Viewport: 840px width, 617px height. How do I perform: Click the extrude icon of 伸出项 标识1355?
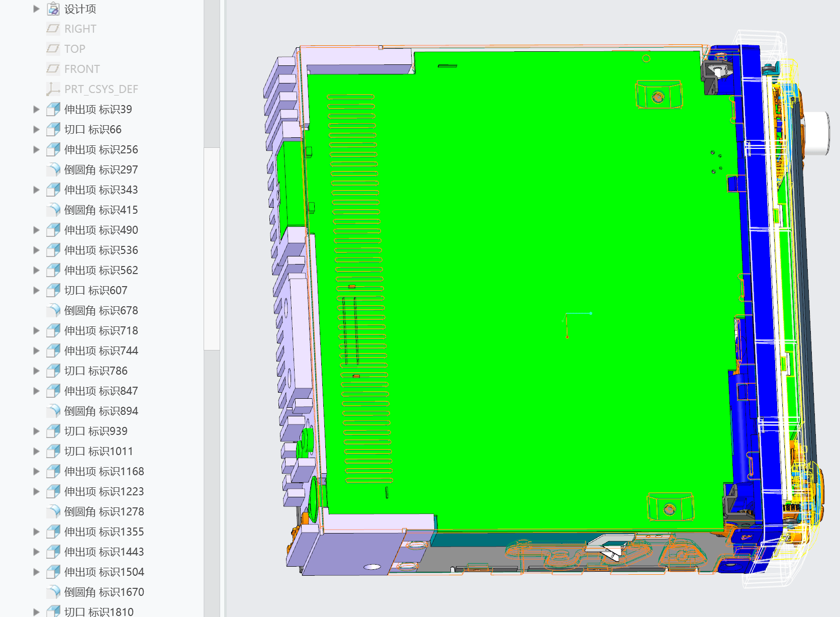53,532
